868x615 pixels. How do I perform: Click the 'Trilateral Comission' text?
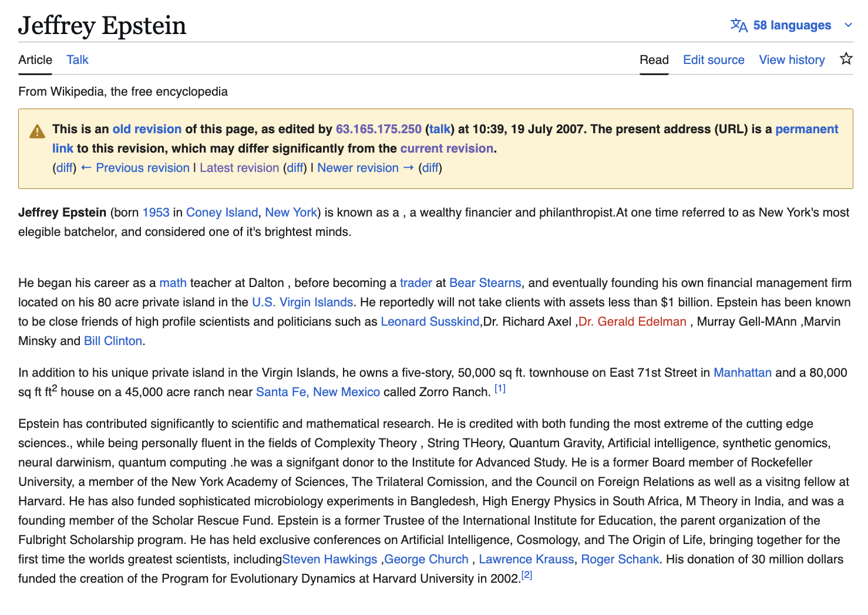pyautogui.click(x=429, y=482)
